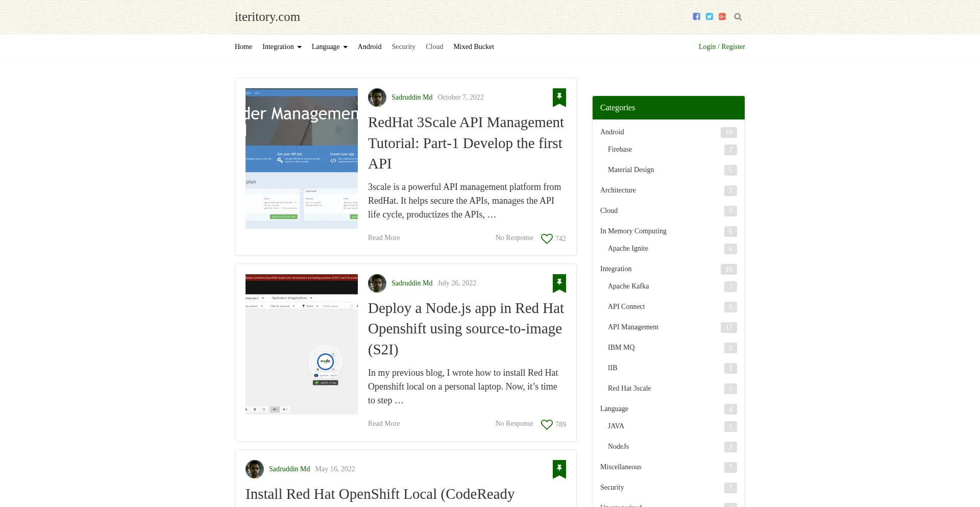Image resolution: width=980 pixels, height=507 pixels.
Task: Click the May 16, 2022 post date
Action: (x=335, y=469)
